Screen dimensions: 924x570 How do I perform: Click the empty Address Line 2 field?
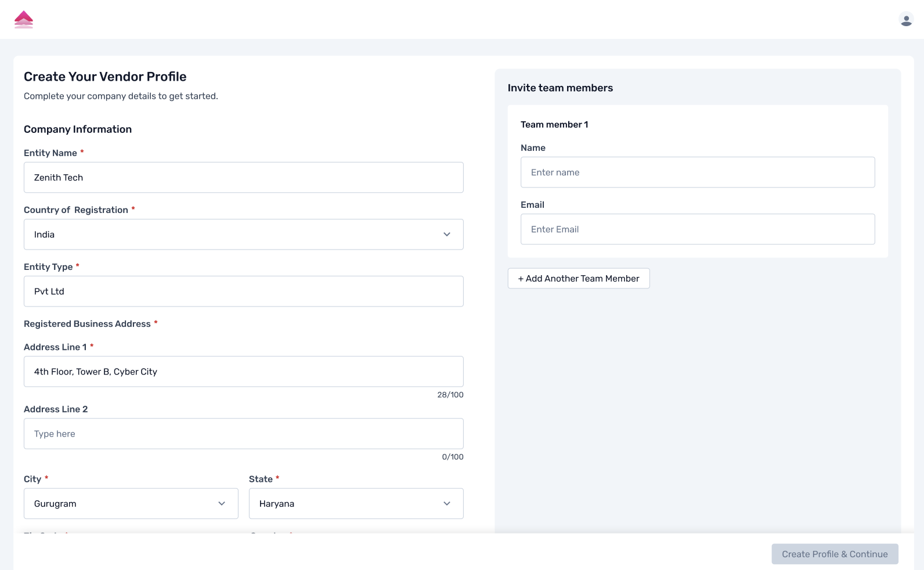point(243,434)
